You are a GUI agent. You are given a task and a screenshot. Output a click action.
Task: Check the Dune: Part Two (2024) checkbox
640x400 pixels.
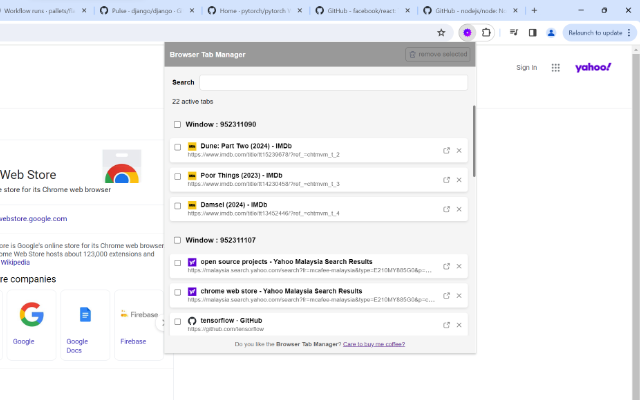(177, 147)
